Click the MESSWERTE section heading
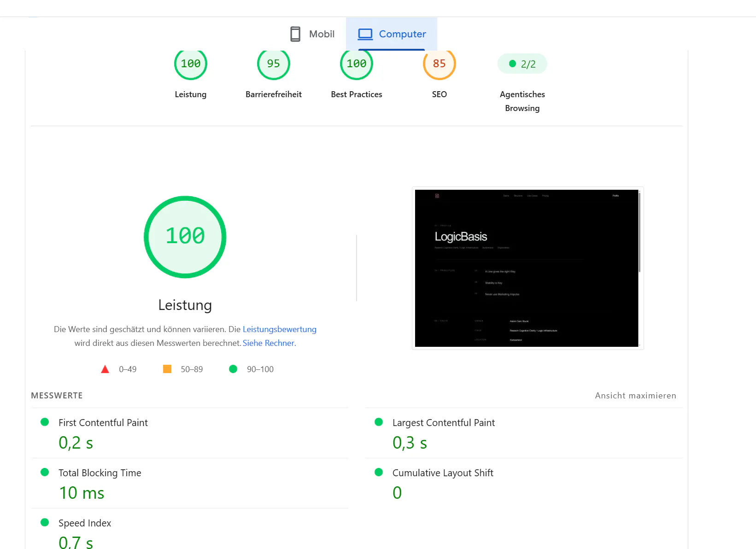Image resolution: width=756 pixels, height=549 pixels. click(57, 396)
